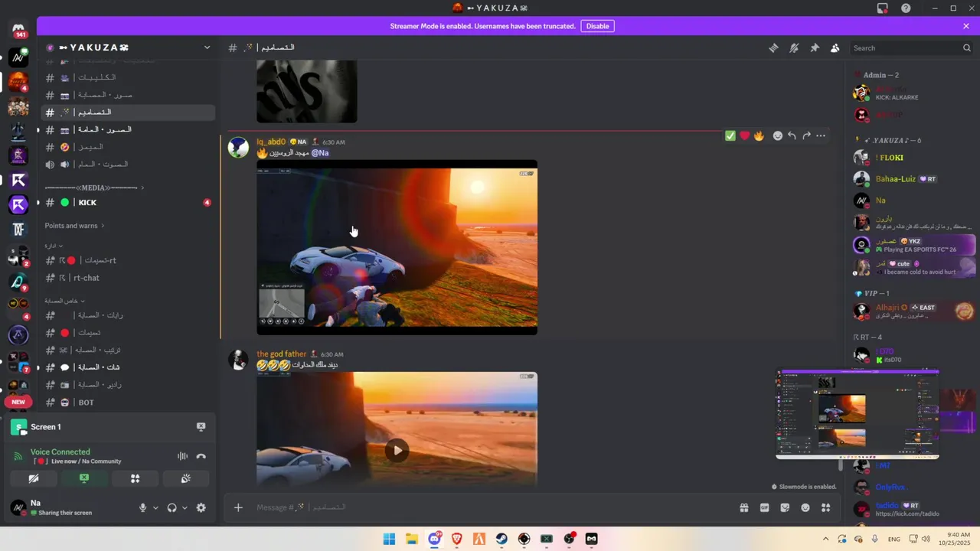
Task: Turn on camera button
Action: click(x=34, y=478)
